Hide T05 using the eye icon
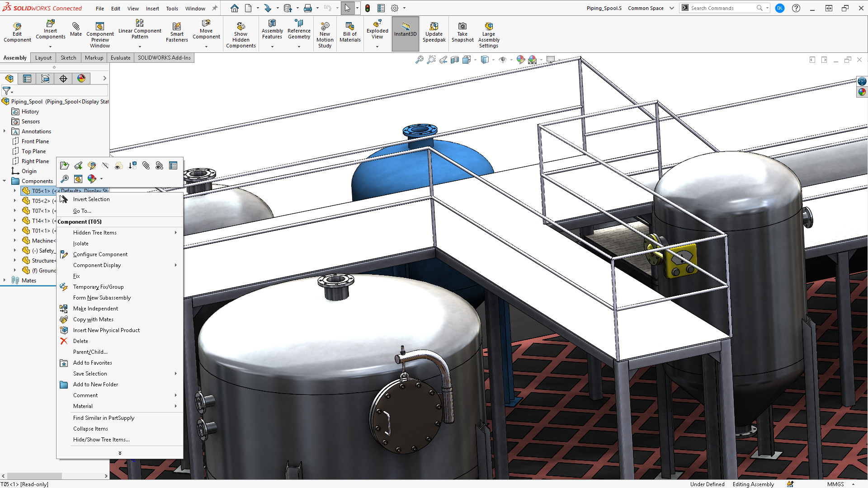The image size is (868, 488). (x=105, y=165)
